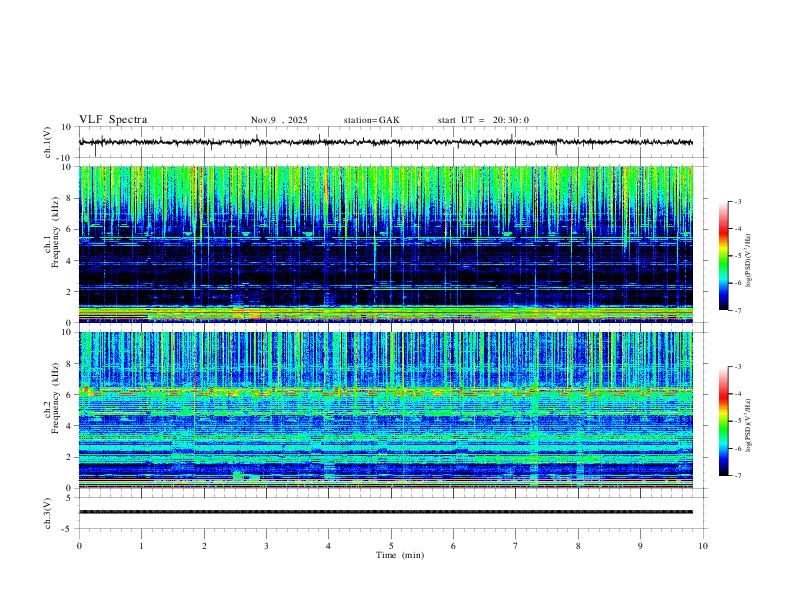This screenshot has height=612, width=792.
Task: Click time axis tick label "7"
Action: 516,546
